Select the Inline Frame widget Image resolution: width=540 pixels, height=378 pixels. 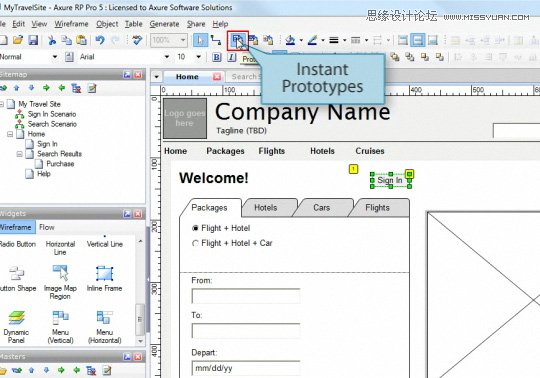click(x=104, y=279)
